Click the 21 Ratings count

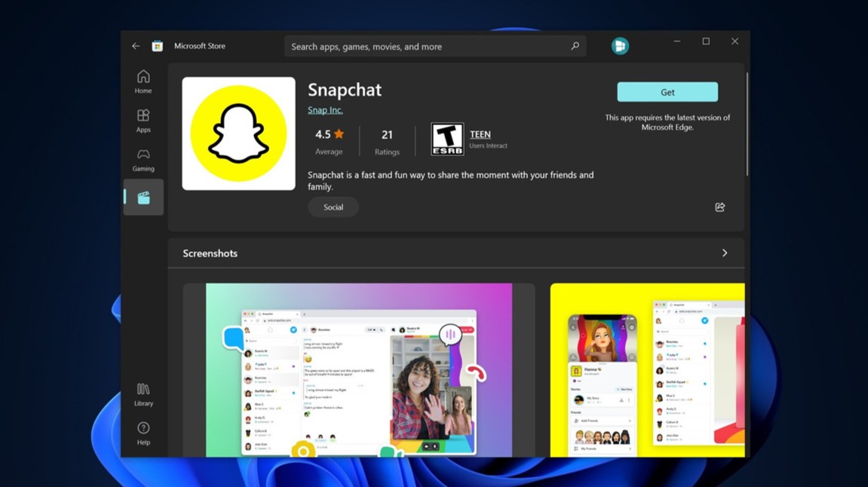[x=387, y=142]
